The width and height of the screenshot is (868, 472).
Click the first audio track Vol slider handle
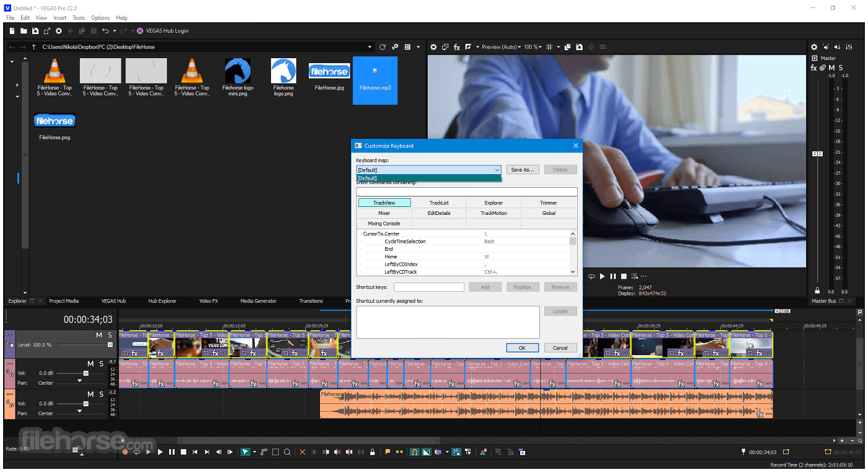pyautogui.click(x=86, y=374)
